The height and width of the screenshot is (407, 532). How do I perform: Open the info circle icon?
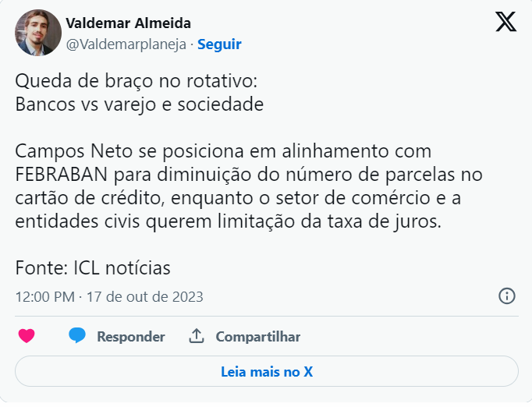coord(506,296)
